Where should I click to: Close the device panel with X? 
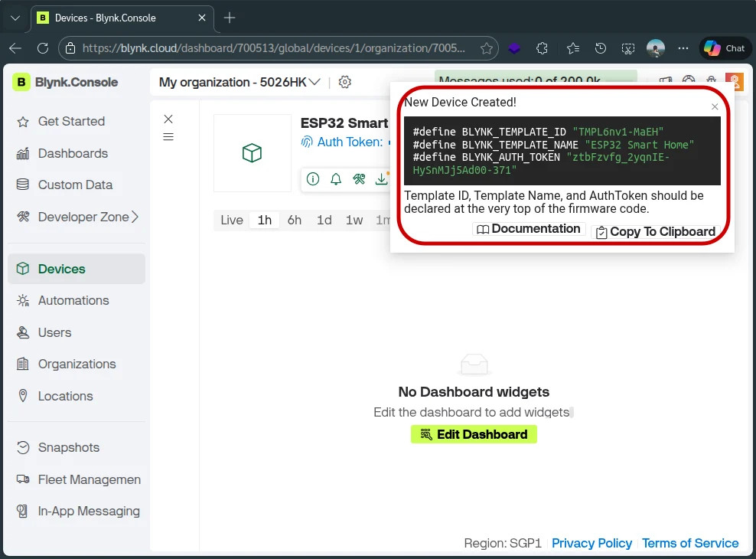tap(168, 119)
